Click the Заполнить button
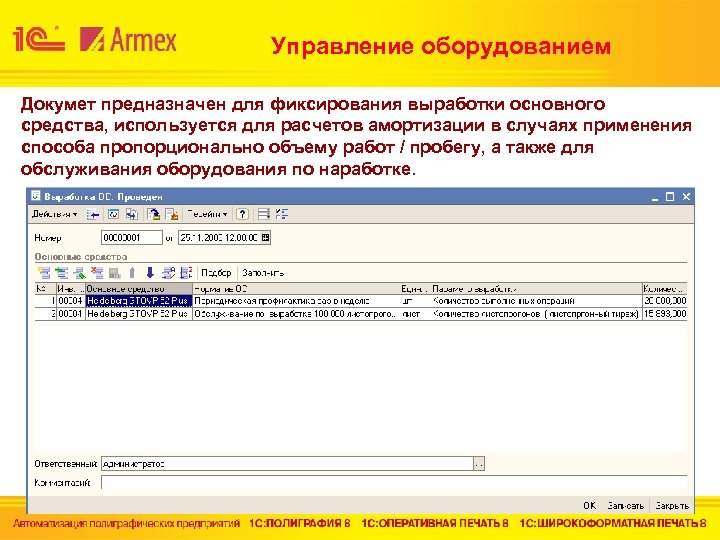This screenshot has width=720, height=540. pyautogui.click(x=263, y=273)
